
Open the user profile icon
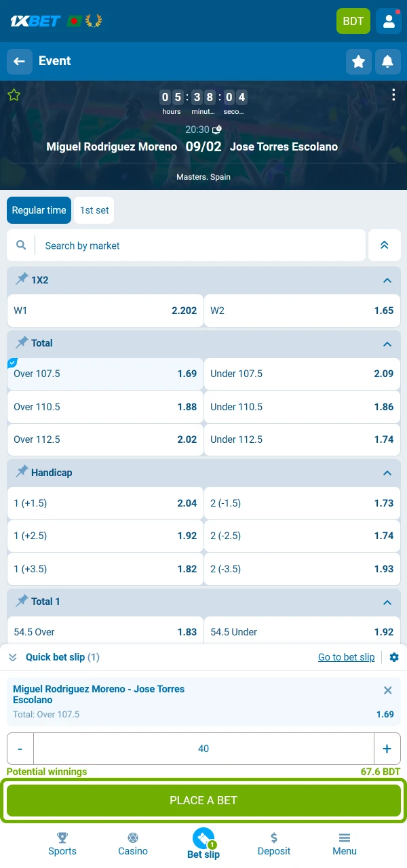(x=389, y=21)
